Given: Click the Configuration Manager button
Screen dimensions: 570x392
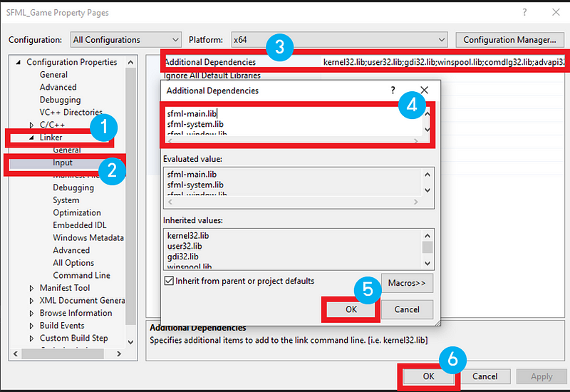Looking at the screenshot, I should click(x=509, y=40).
